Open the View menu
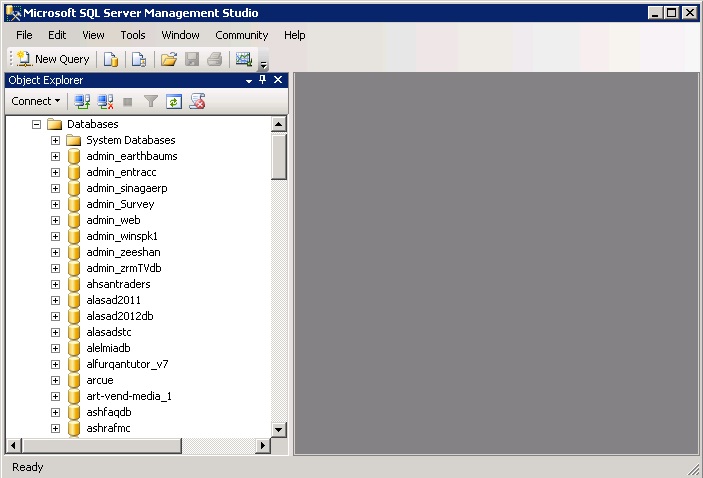 93,35
